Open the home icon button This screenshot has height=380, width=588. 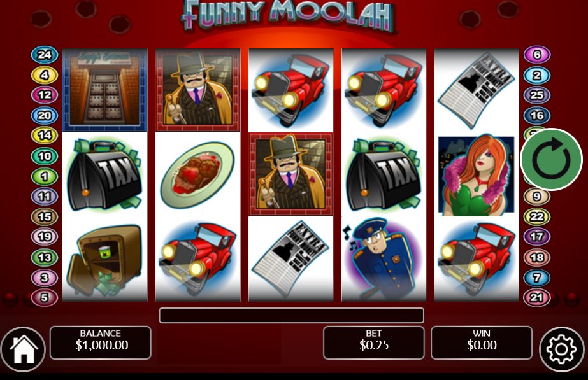click(23, 349)
